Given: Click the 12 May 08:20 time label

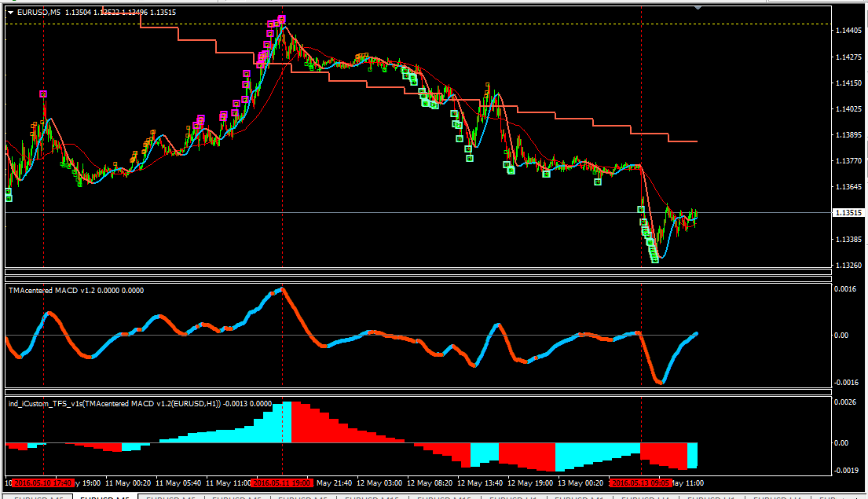Looking at the screenshot, I should (430, 483).
